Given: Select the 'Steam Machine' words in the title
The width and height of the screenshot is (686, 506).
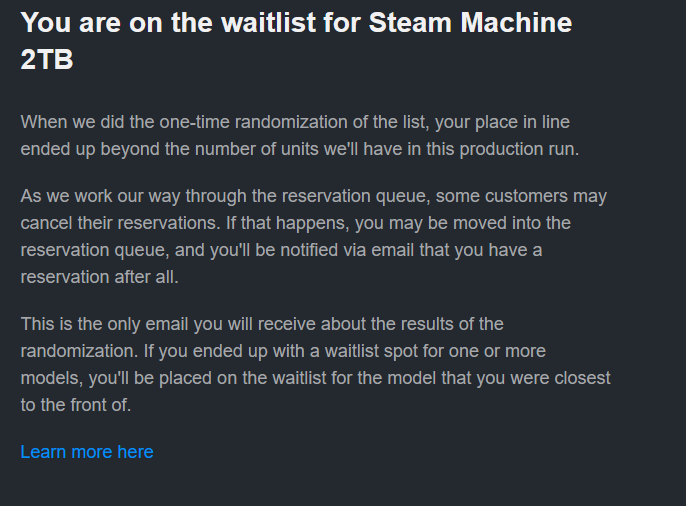Looking at the screenshot, I should tap(470, 22).
